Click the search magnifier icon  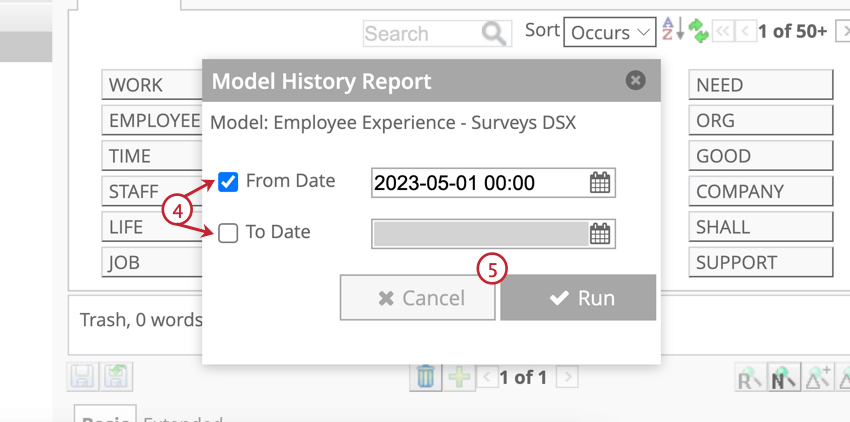tap(494, 33)
